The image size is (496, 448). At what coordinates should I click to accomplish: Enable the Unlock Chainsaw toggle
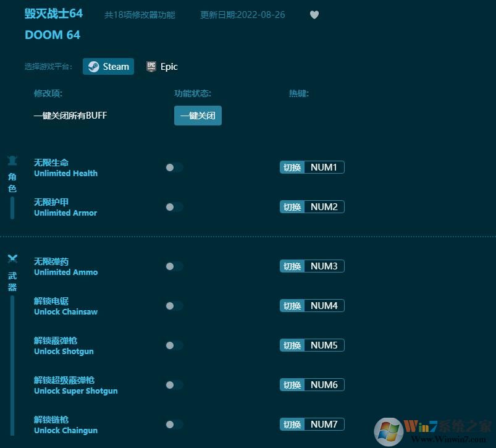[174, 305]
